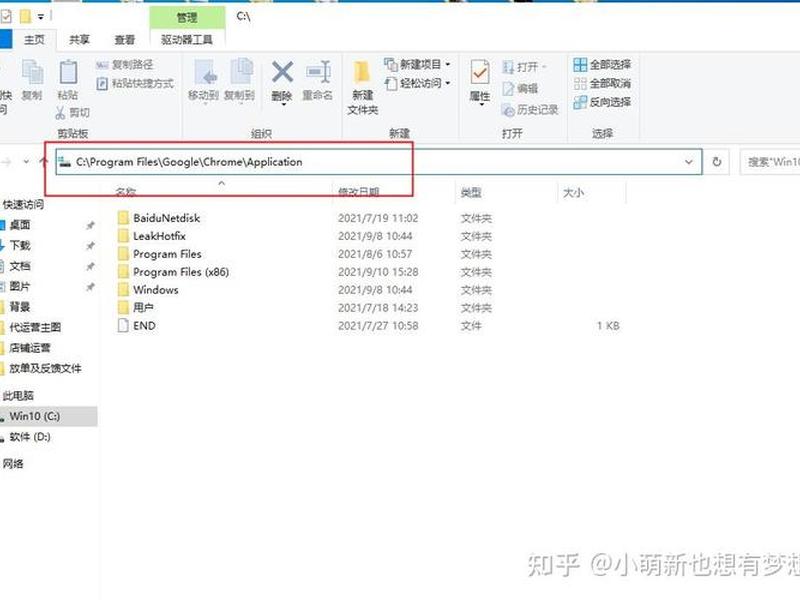Sort by the Name column header
The height and width of the screenshot is (600, 800).
click(126, 192)
